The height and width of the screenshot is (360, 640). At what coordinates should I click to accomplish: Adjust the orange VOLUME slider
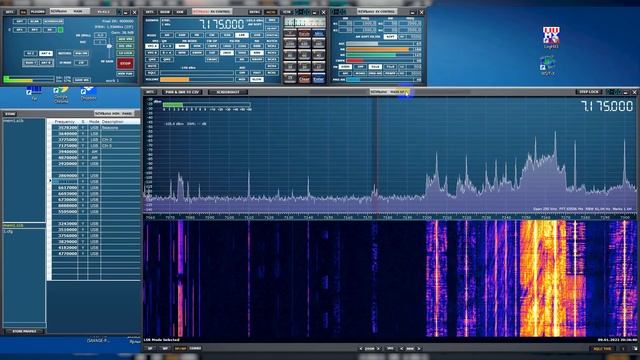click(197, 80)
